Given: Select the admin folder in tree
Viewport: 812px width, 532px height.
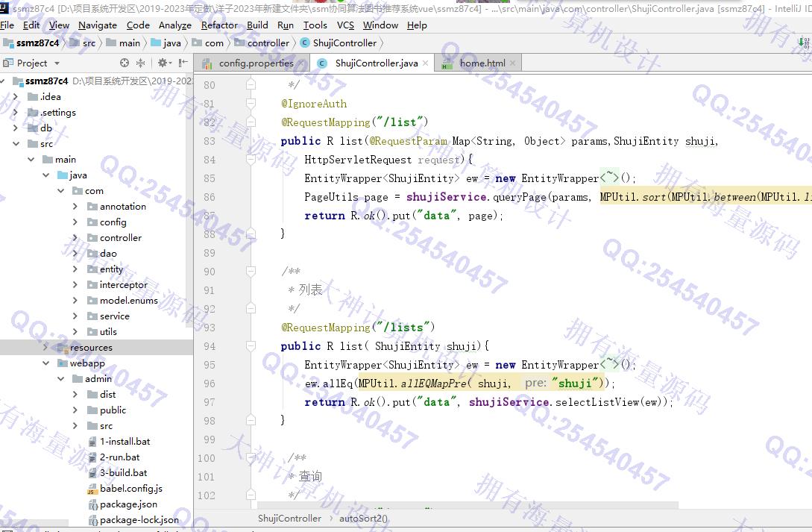Looking at the screenshot, I should click(x=98, y=379).
